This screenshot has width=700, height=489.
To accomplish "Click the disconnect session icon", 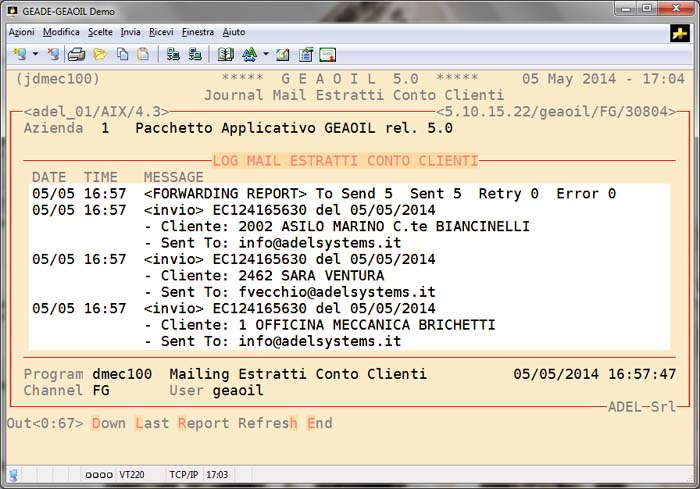I will point(52,54).
